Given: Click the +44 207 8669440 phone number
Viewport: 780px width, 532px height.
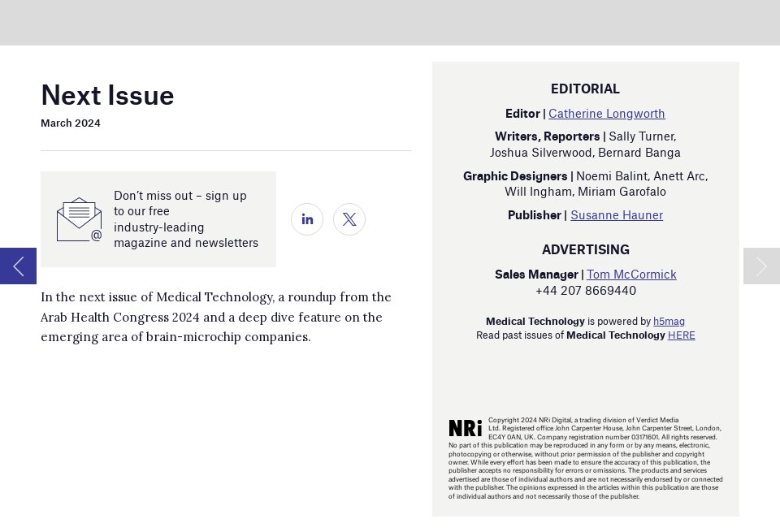Looking at the screenshot, I should click(585, 291).
